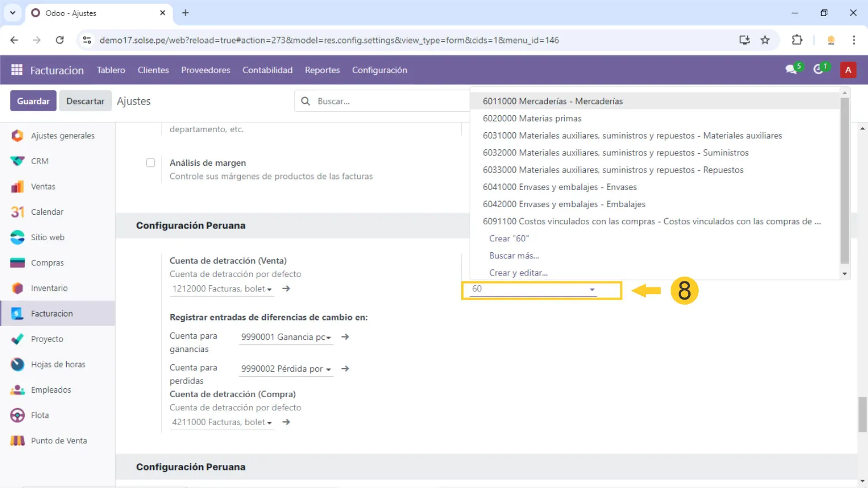868x488 pixels.
Task: Open the chat messages icon
Action: coord(791,69)
